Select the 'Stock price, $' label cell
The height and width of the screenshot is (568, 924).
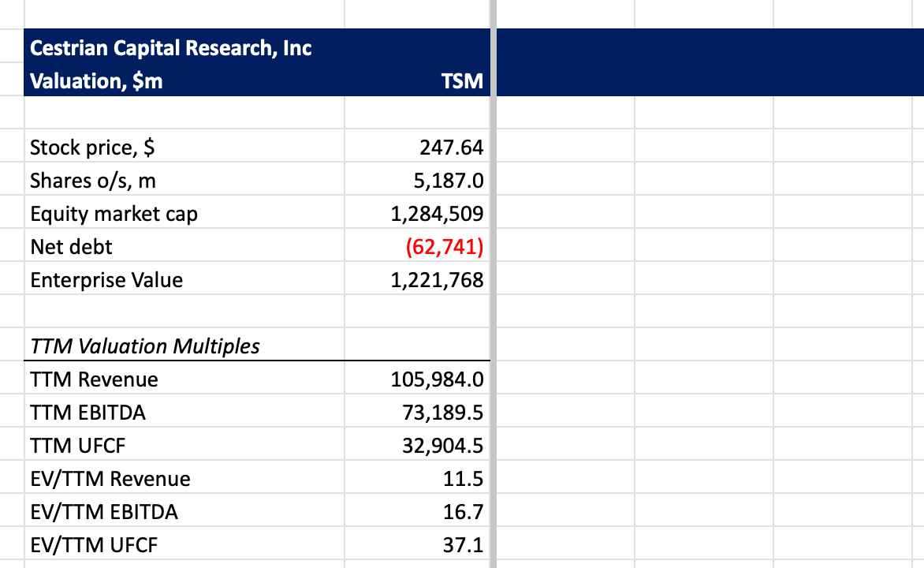tap(184, 147)
